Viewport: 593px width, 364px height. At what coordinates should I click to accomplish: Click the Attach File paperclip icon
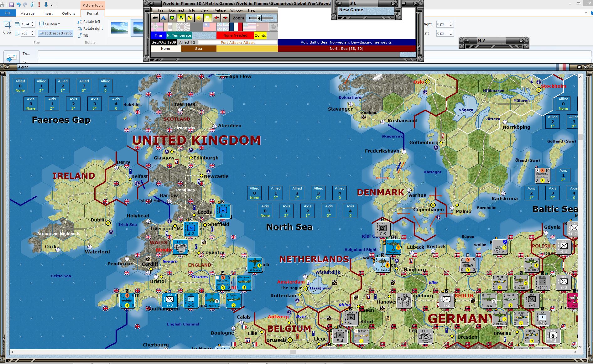tap(32, 5)
